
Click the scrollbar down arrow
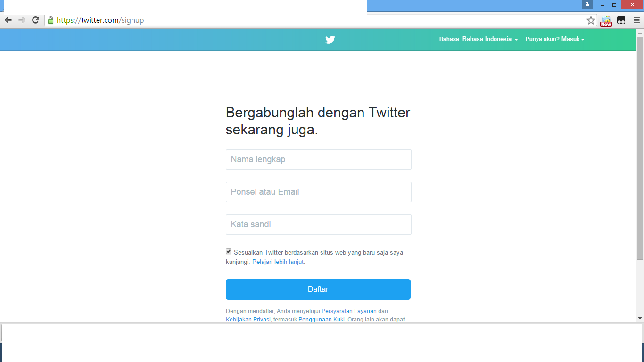coord(640,319)
